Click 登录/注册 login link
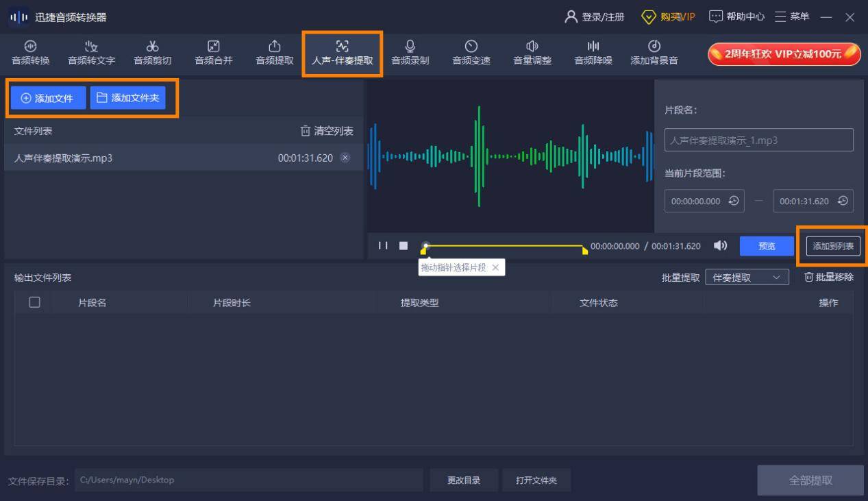Screen dimensions: 868x501 pos(595,17)
